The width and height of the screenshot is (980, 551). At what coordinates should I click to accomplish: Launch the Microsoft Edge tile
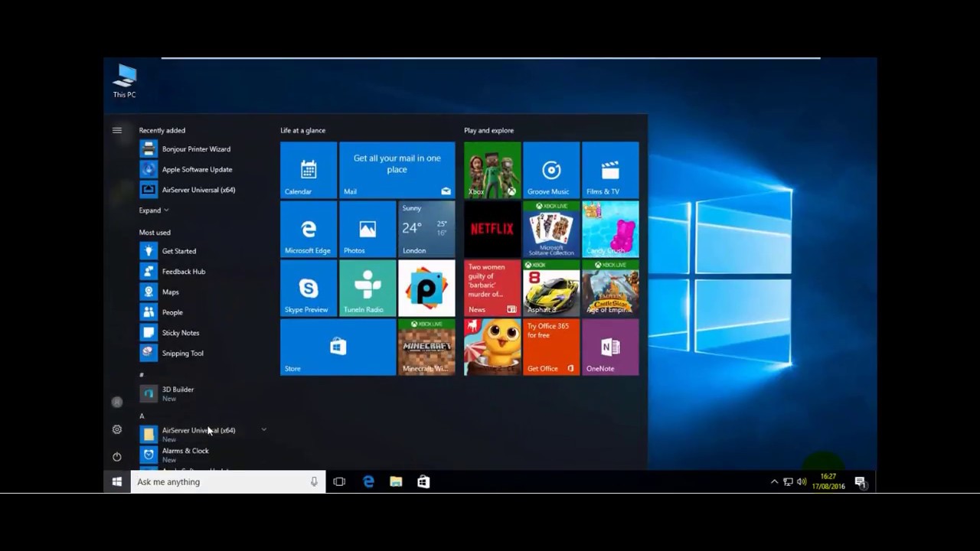coord(309,229)
